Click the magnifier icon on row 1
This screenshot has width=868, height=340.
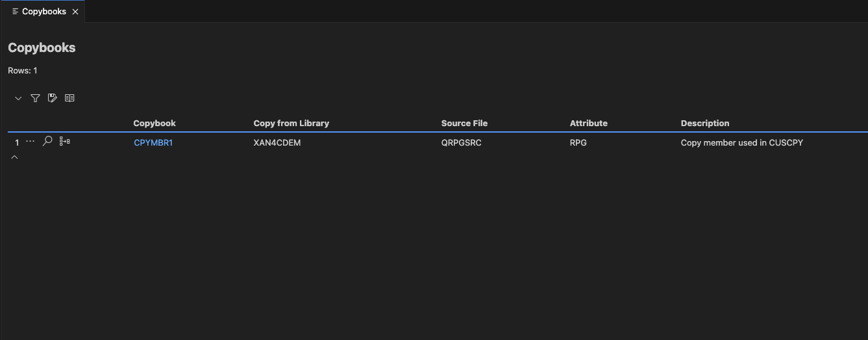click(47, 141)
